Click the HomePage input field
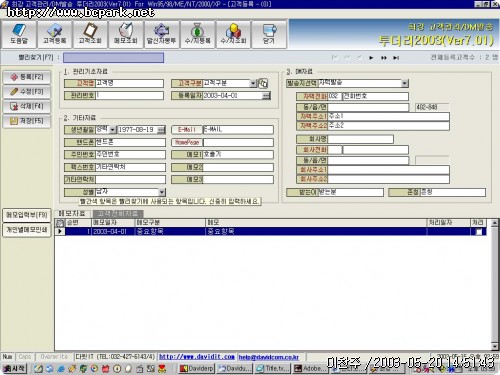This screenshot has height=375, width=500. tap(238, 142)
